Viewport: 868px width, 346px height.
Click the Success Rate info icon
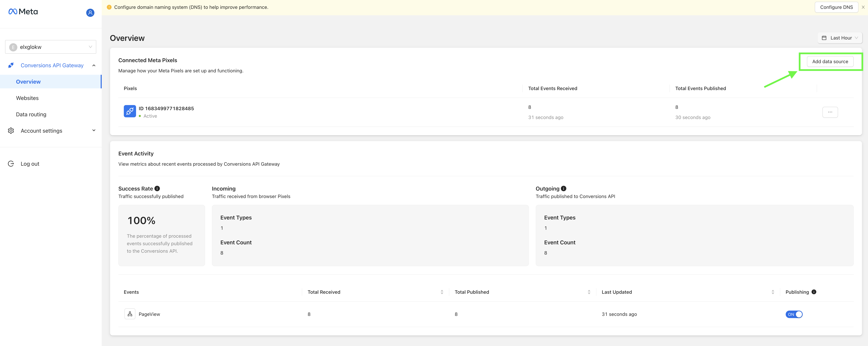pos(157,188)
